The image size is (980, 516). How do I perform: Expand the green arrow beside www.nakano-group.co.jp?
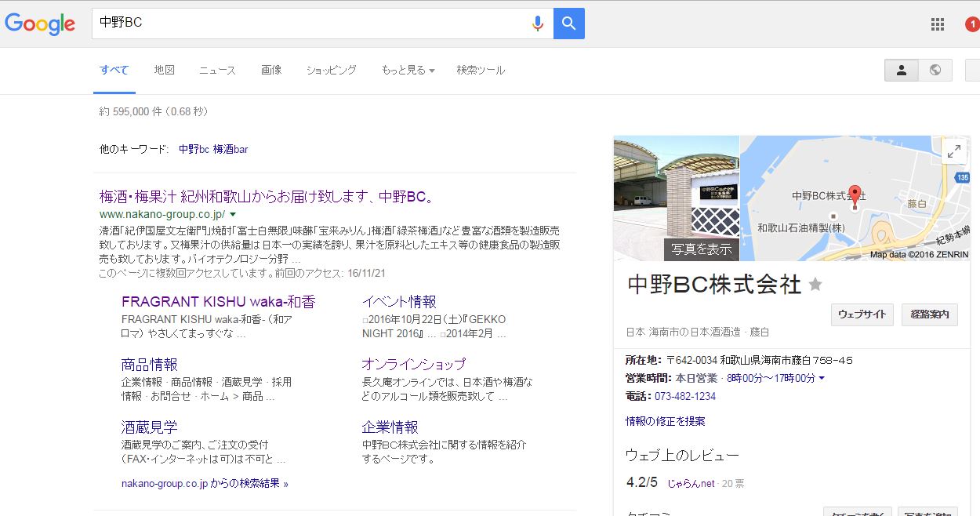point(233,214)
